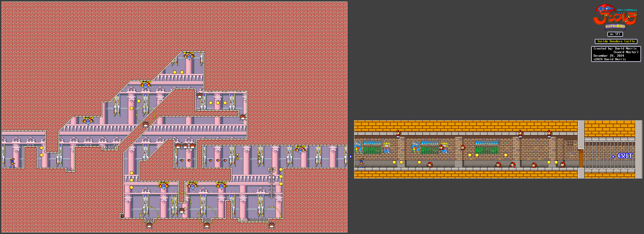Viewport: 644px width, 234px height.
Task: Select the 'Inside Dondera Castle' title label
Action: point(616,41)
